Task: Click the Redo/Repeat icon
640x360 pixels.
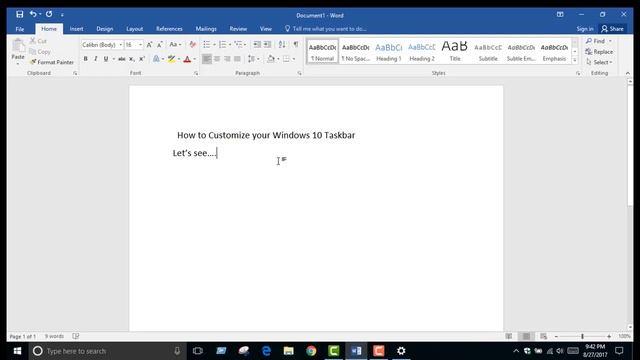Action: point(49,14)
